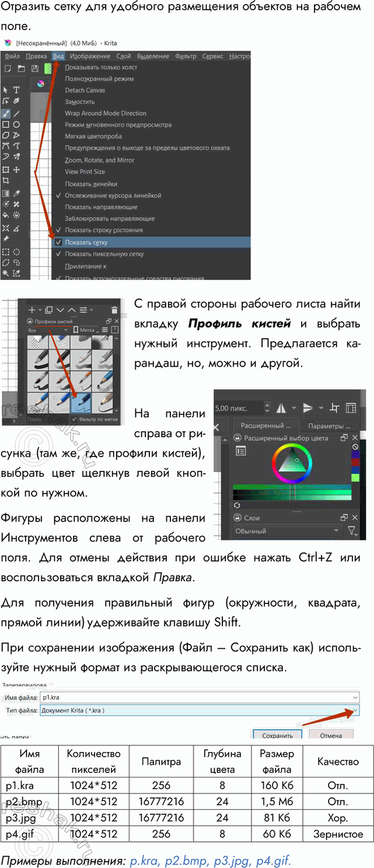Toggle 'Показать сетку' menu option
The image size is (374, 868).
(x=151, y=242)
